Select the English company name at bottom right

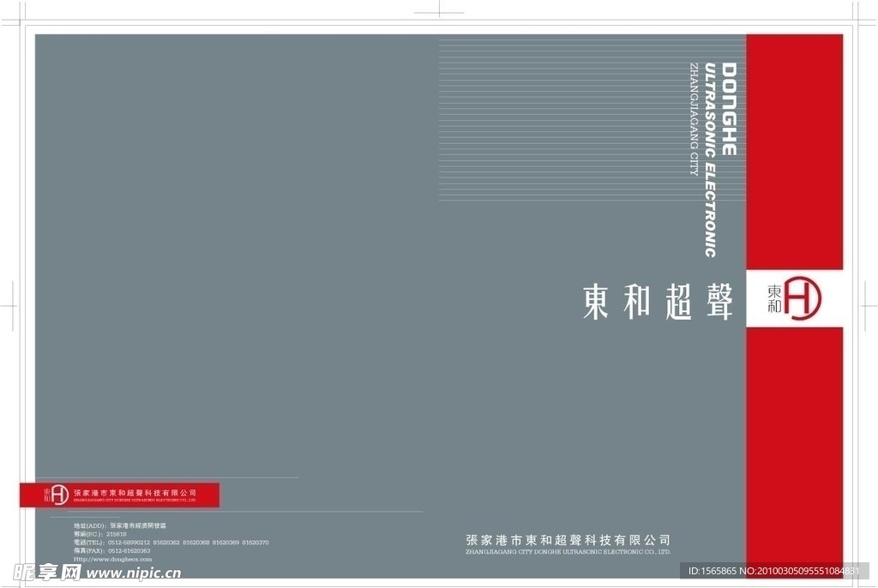pyautogui.click(x=568, y=552)
